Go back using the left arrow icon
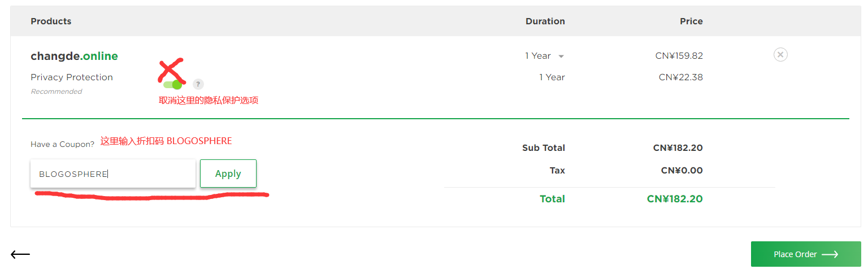Screen dimensions: 868x269 (20, 254)
